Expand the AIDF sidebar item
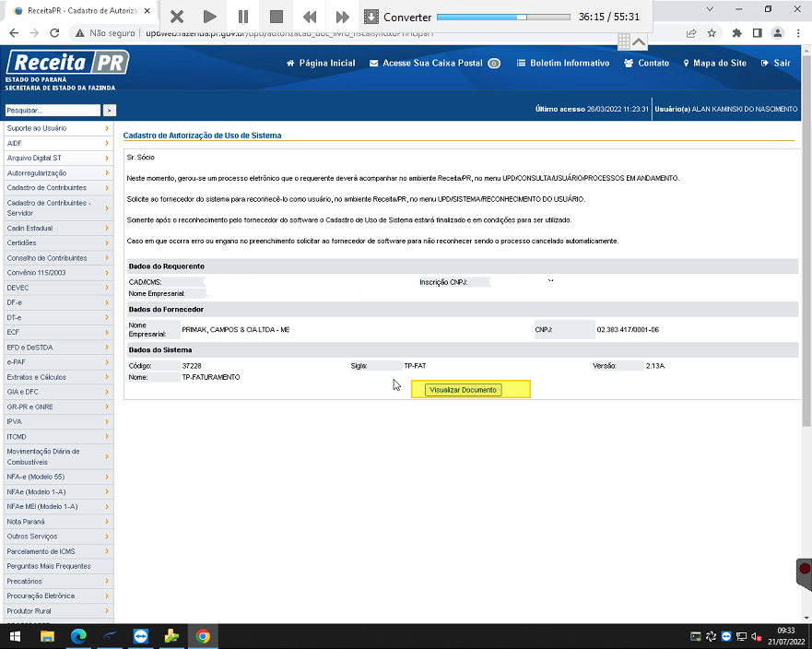Screen dimensions: 812x649 click(58, 143)
